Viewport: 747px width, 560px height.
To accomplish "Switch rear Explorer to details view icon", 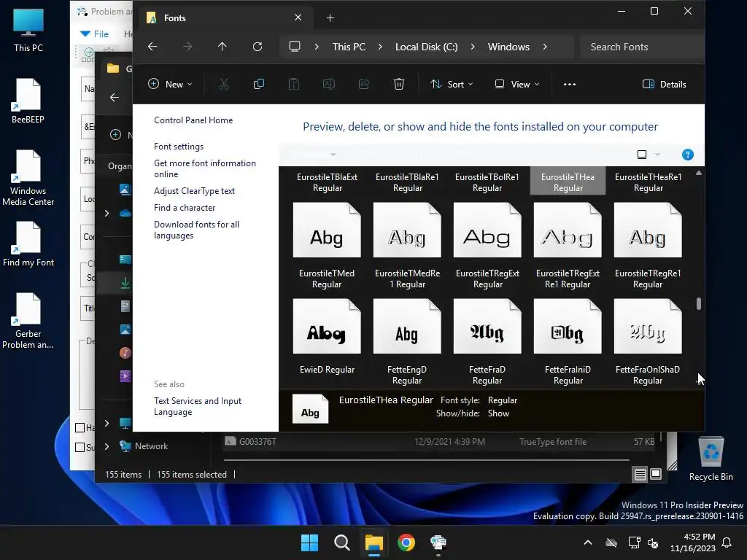I will pyautogui.click(x=640, y=474).
